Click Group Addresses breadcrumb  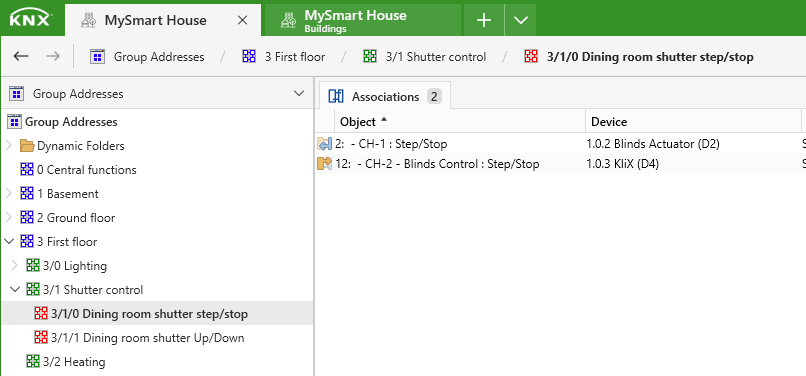(x=159, y=57)
